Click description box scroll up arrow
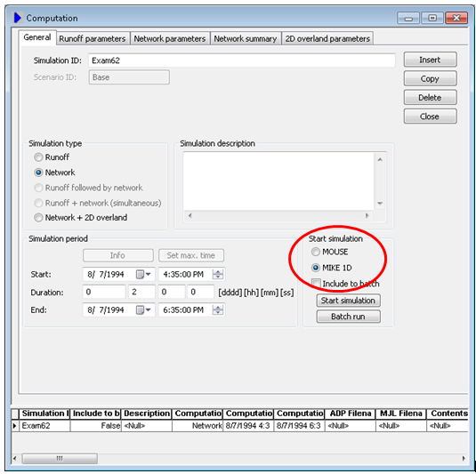This screenshot has height=474, width=476. [x=380, y=159]
